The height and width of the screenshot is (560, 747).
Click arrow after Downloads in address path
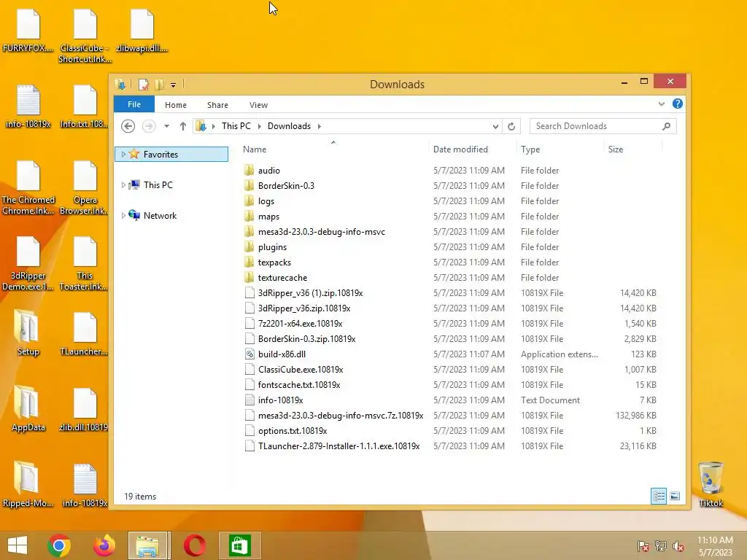click(x=320, y=126)
